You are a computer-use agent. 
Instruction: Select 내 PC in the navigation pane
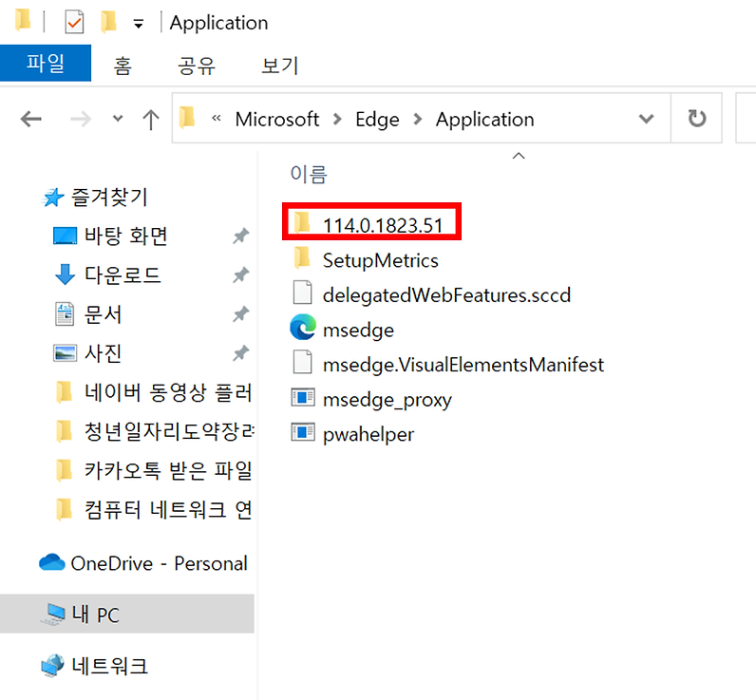127,614
